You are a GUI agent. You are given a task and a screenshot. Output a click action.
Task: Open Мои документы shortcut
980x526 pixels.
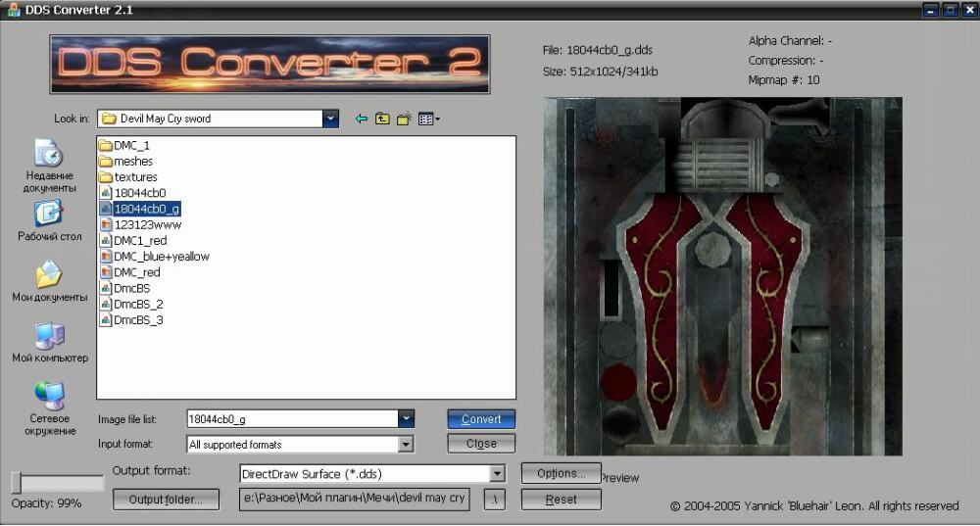[49, 282]
